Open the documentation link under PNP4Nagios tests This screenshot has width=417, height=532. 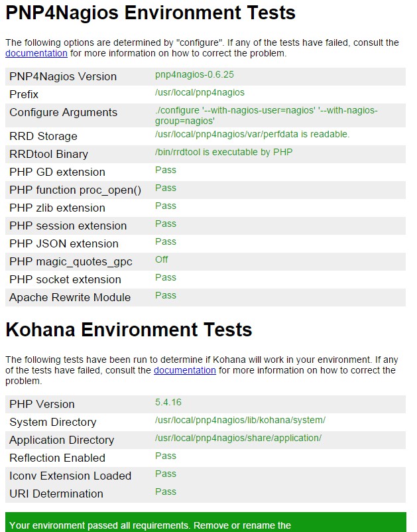[x=36, y=53]
